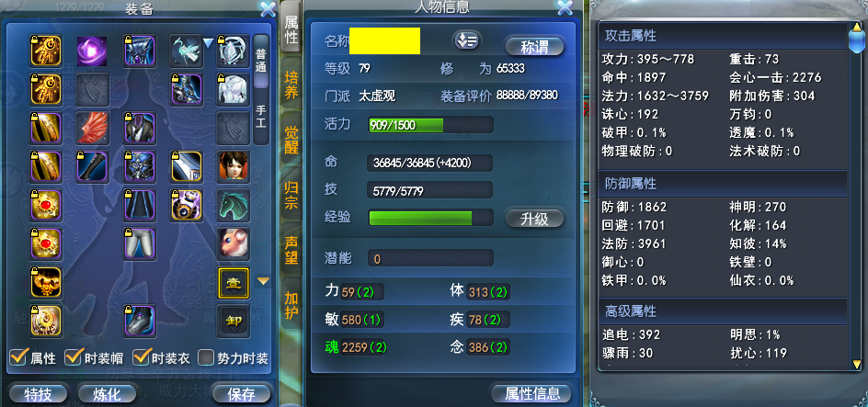The width and height of the screenshot is (868, 407).
Task: Click the 卸 unequip icon
Action: pyautogui.click(x=233, y=321)
